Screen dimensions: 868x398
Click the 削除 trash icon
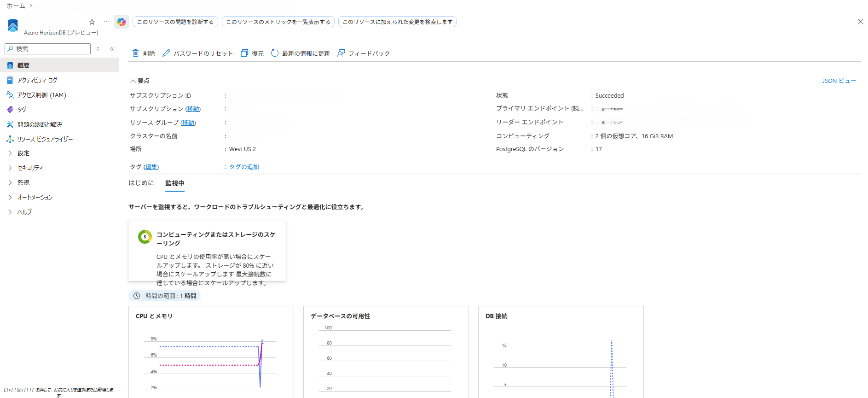(136, 53)
